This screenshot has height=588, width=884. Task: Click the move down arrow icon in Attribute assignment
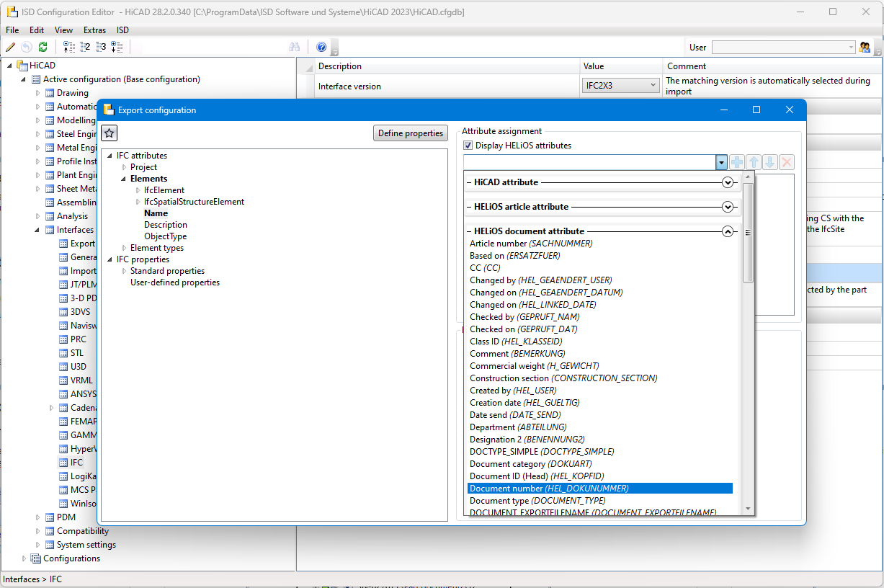click(770, 162)
